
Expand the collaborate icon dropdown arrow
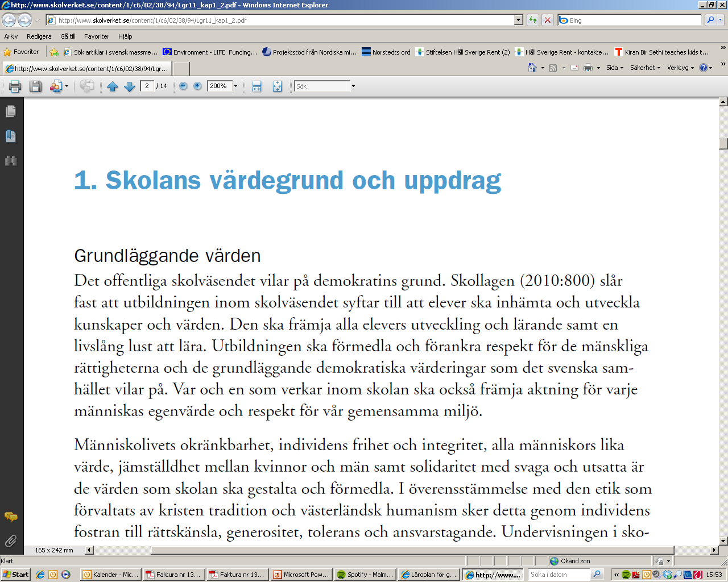pos(67,86)
